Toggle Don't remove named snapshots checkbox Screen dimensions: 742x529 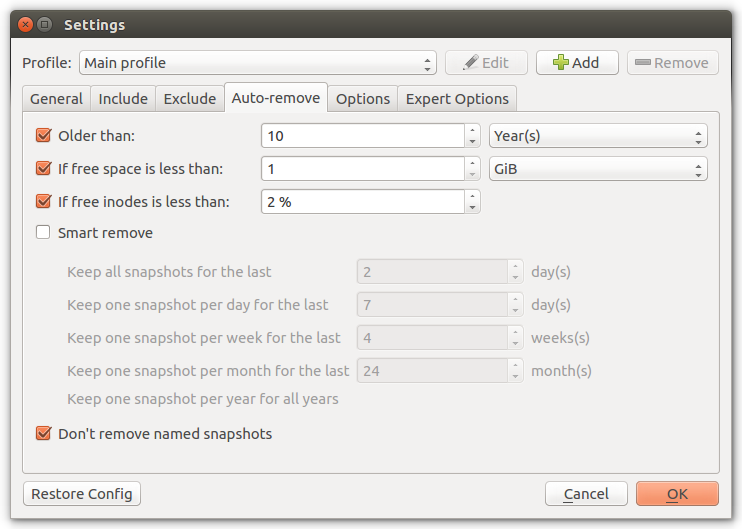point(44,433)
